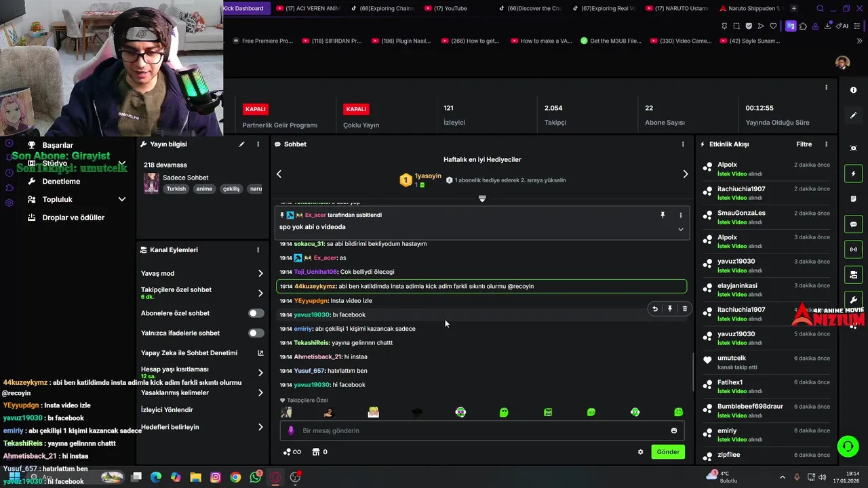868x488 pixels.
Task: Open the Etkinlik Akışı three-dot menu
Action: [x=826, y=144]
